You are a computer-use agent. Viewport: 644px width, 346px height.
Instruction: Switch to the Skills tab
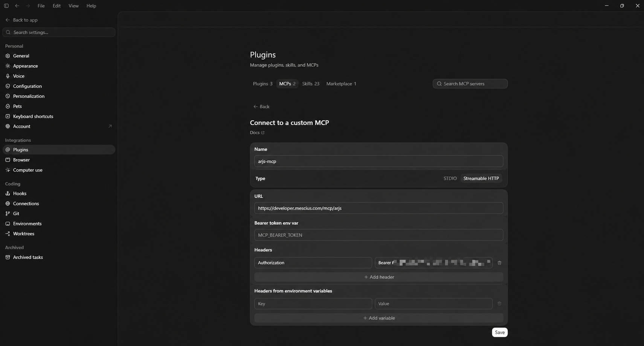311,84
